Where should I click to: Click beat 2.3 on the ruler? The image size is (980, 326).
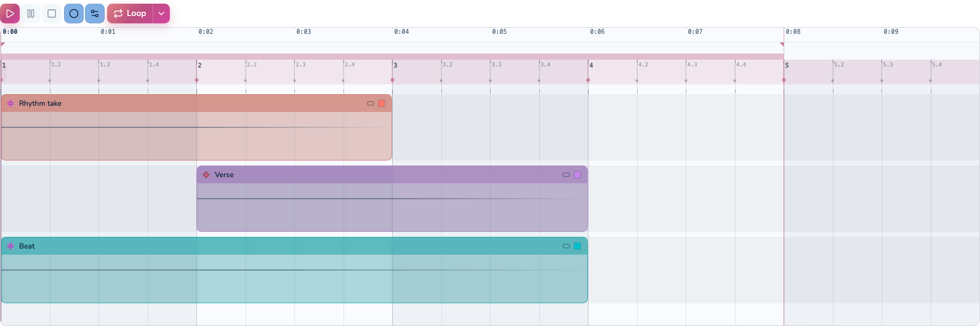(x=300, y=65)
